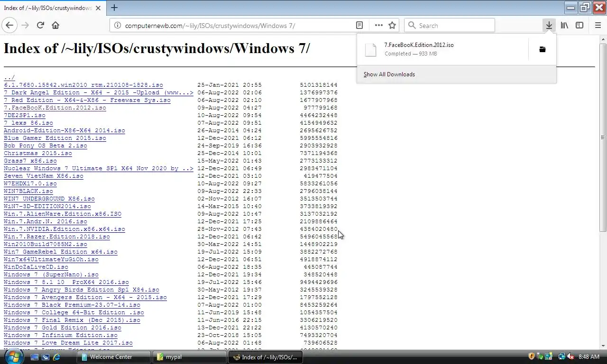Click Nuclear Windows 7 Ultimate SP1 link
This screenshot has height=364, width=607.
click(x=98, y=168)
